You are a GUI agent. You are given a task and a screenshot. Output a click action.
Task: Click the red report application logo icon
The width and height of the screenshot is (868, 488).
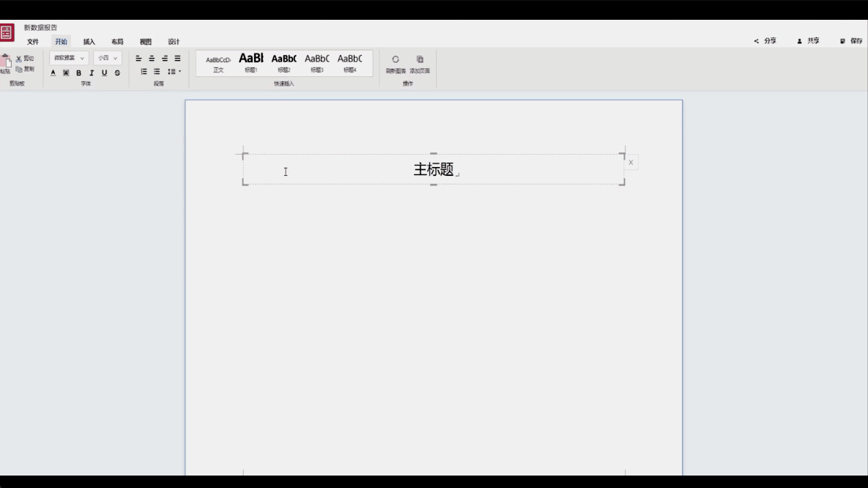(7, 32)
